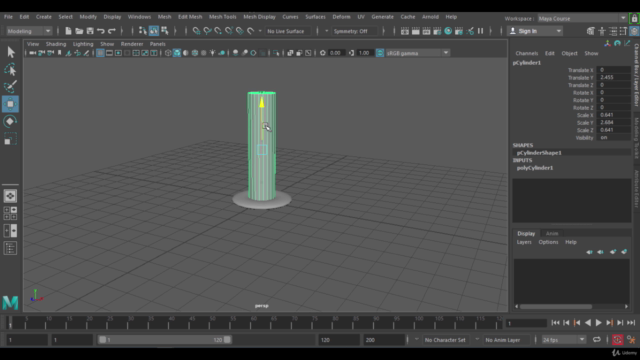Activate the Scale tool in toolbox
This screenshot has width=640, height=360.
(x=11, y=139)
